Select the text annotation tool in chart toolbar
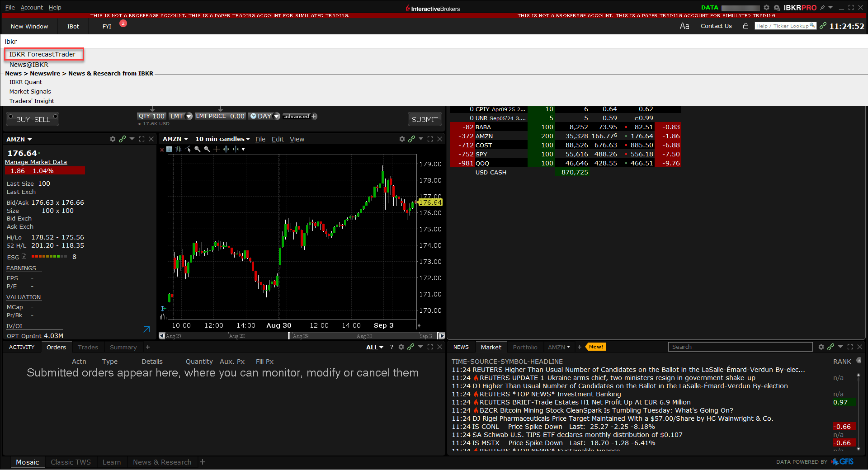The height and width of the screenshot is (470, 868). pyautogui.click(x=169, y=149)
